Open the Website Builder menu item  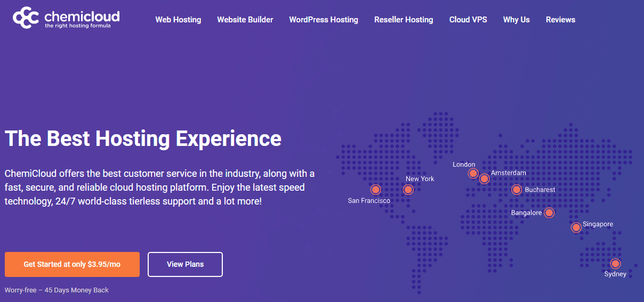[245, 20]
